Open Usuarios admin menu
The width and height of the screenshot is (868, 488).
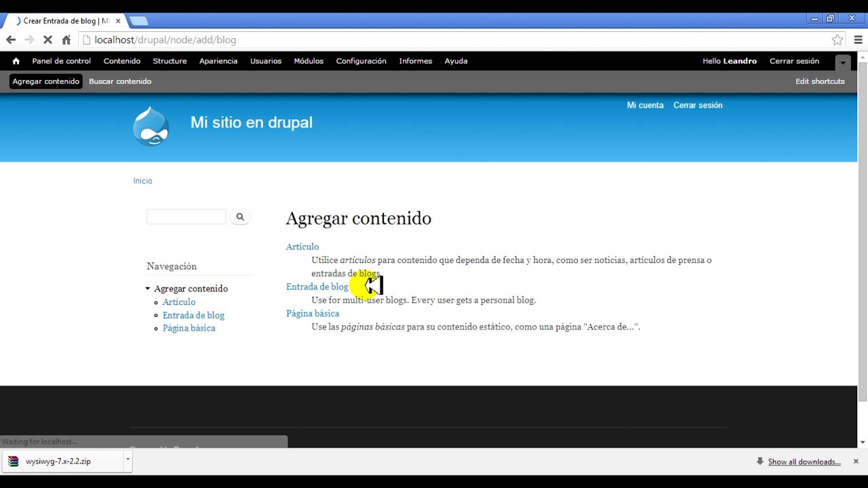click(266, 61)
